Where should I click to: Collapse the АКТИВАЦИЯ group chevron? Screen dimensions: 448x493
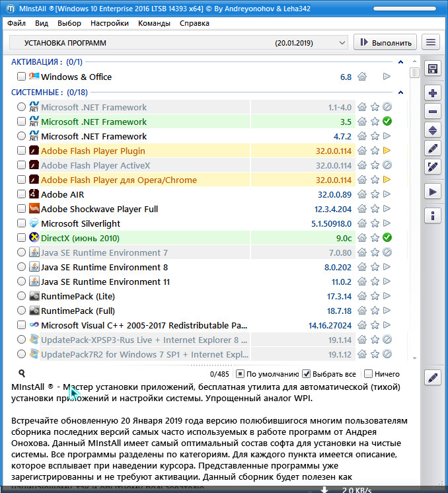click(400, 62)
